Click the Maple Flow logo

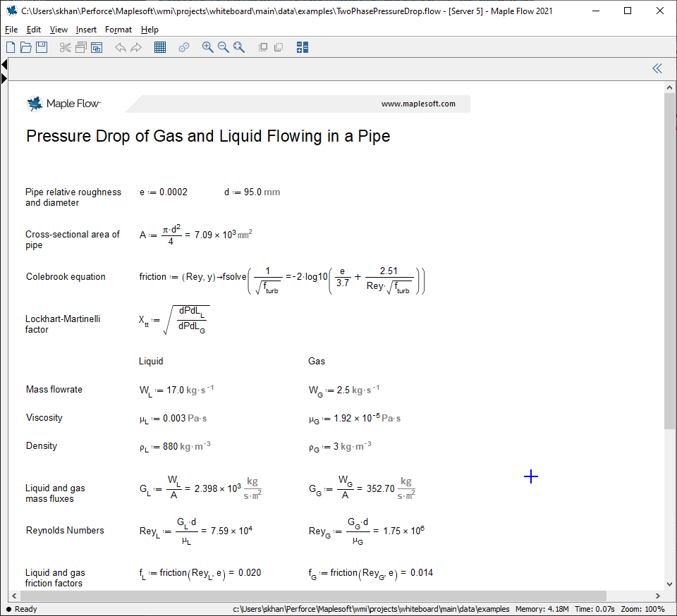(x=63, y=104)
